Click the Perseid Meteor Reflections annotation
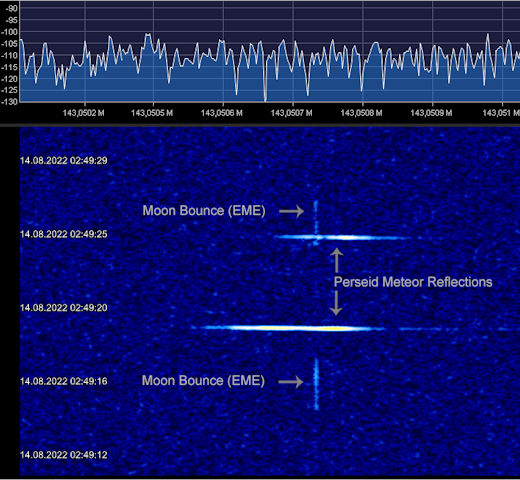Screen dimensions: 520x480 (413, 282)
